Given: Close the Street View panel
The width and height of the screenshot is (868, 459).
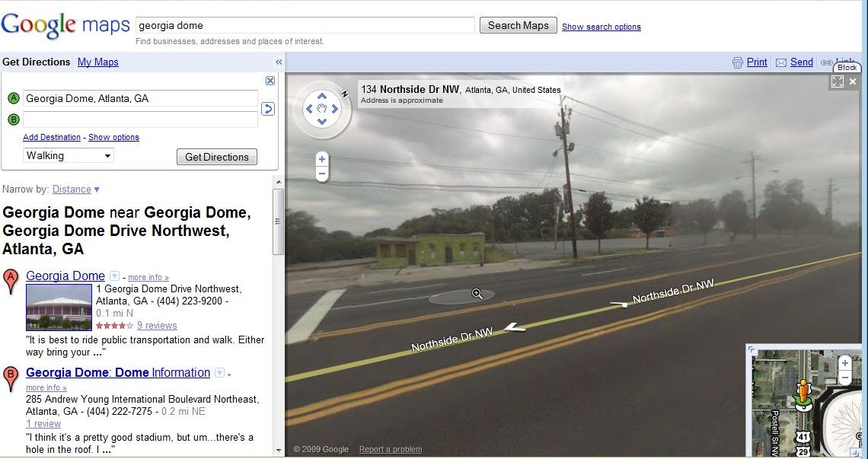Looking at the screenshot, I should pyautogui.click(x=853, y=81).
